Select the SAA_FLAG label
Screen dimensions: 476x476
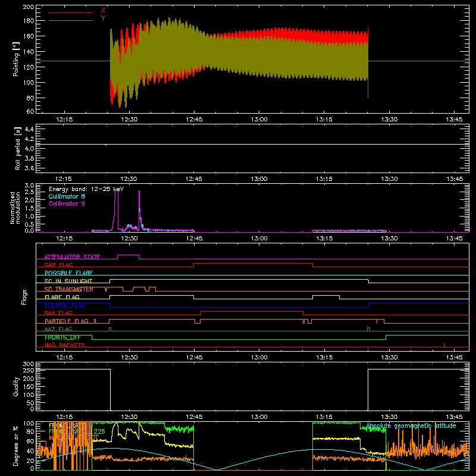pyautogui.click(x=58, y=314)
